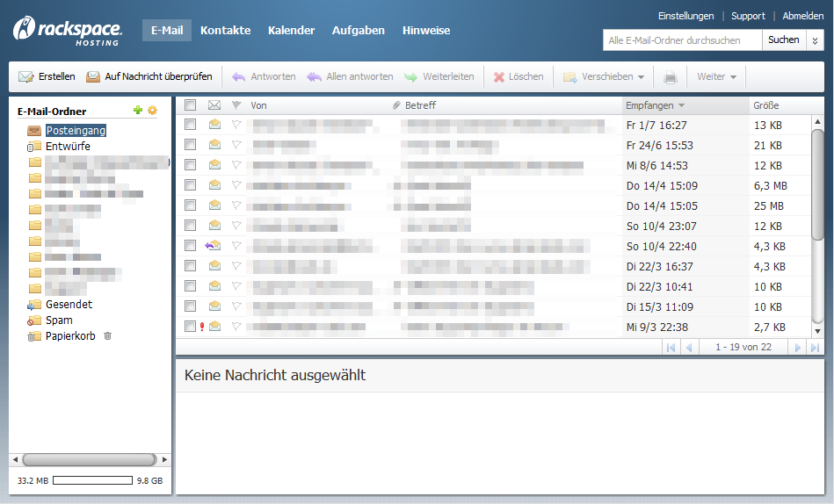Empty the Papierkorb with trash icon
Screen dimensions: 834x504
click(108, 336)
